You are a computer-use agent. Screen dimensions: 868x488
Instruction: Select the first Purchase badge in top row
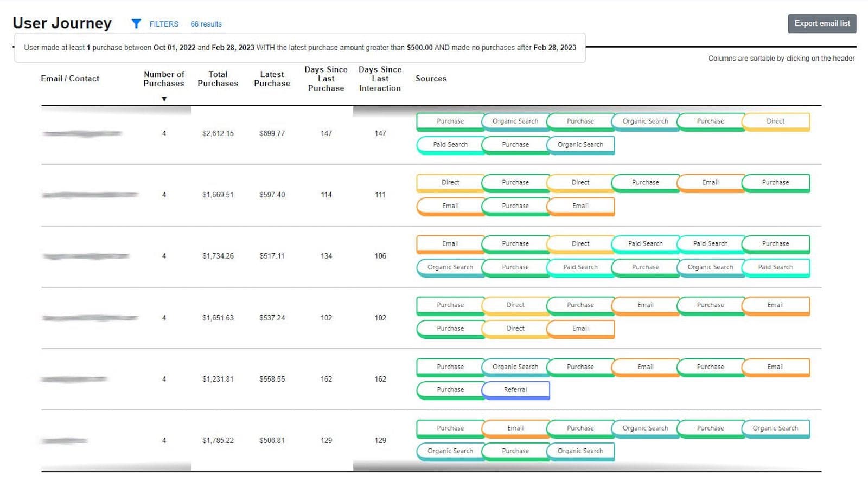[449, 121]
